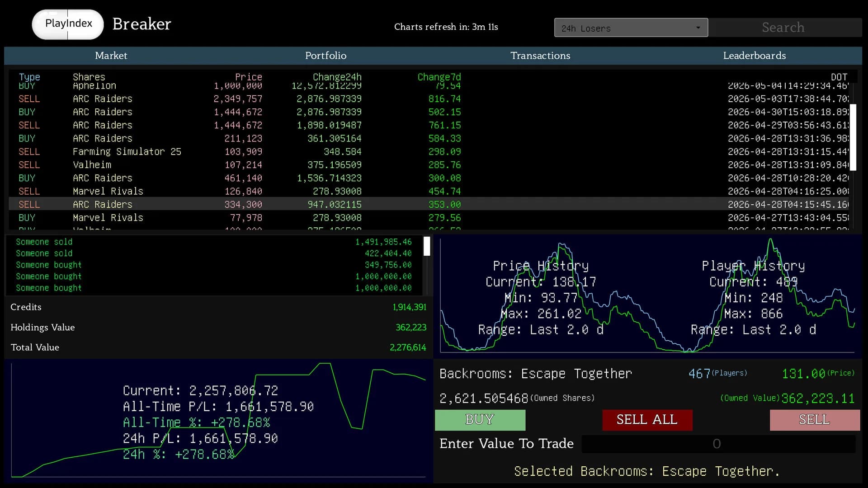Select the SELL ARC Raiders 1,444,672 row
The image size is (868, 488).
[429, 125]
